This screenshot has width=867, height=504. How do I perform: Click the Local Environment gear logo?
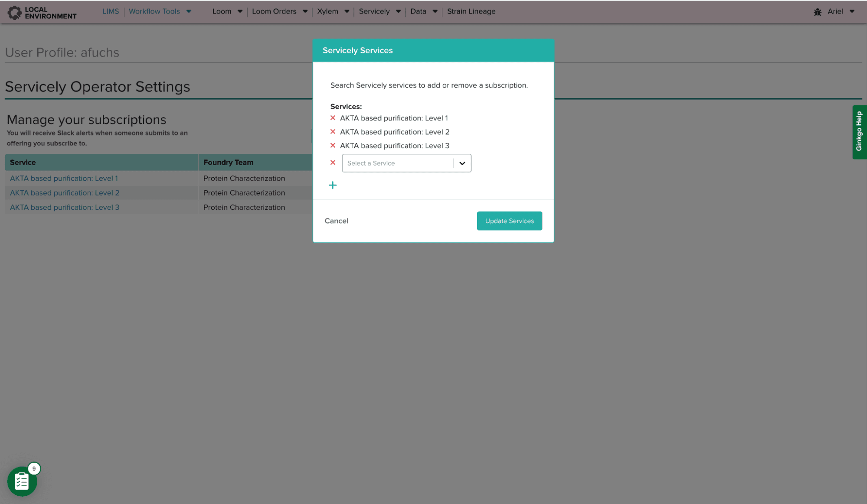coord(14,13)
